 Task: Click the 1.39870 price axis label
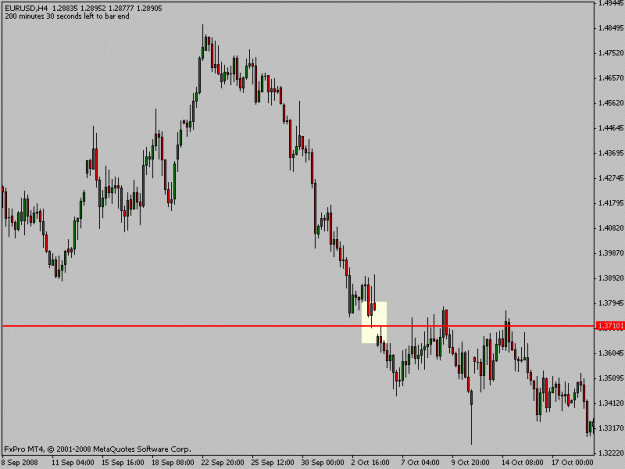tap(611, 253)
